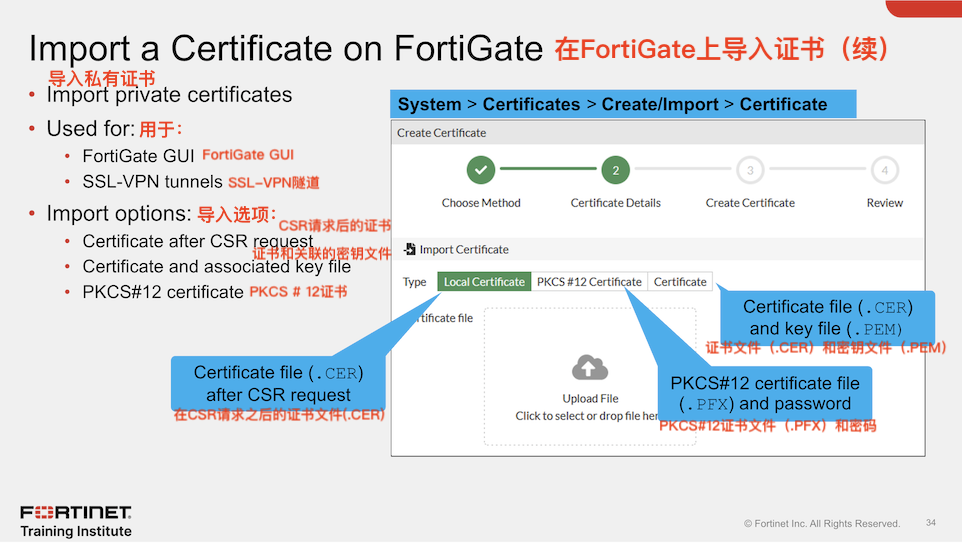Choose the Certificate type option
Image resolution: width=962 pixels, height=543 pixels.
click(x=680, y=282)
